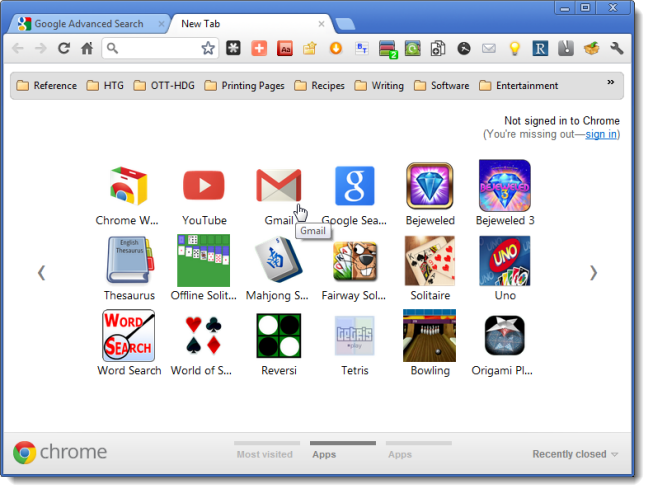Image resolution: width=650 pixels, height=492 pixels.
Task: Open a new tab button
Action: coord(345,24)
